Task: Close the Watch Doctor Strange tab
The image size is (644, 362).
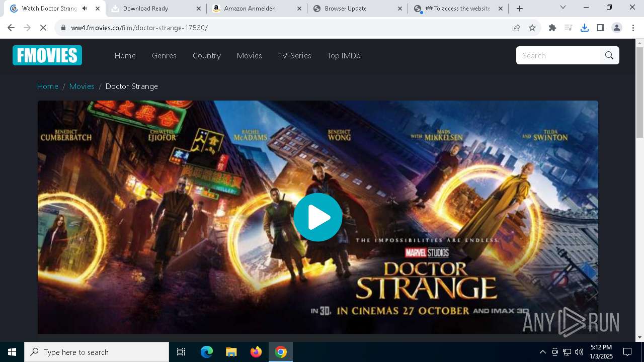Action: coord(98,9)
